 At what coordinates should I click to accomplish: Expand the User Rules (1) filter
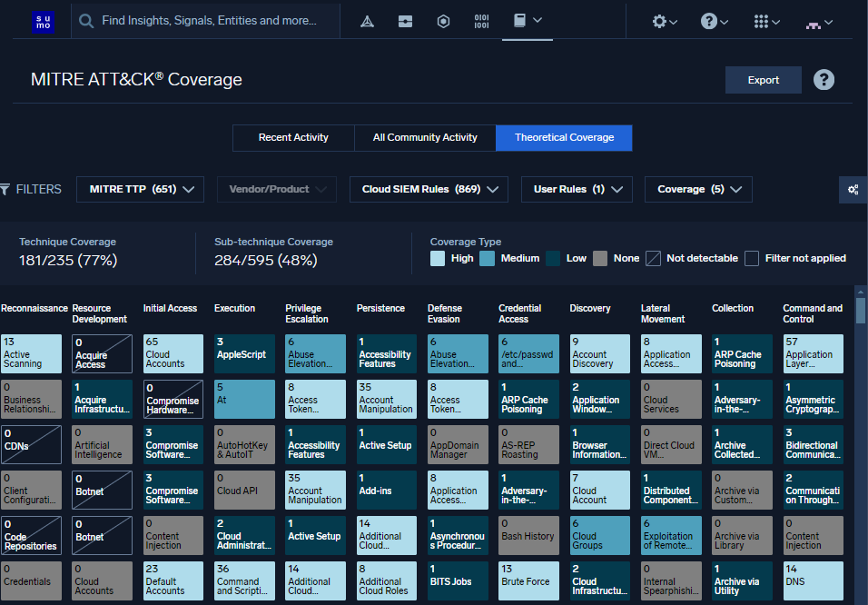pos(577,189)
